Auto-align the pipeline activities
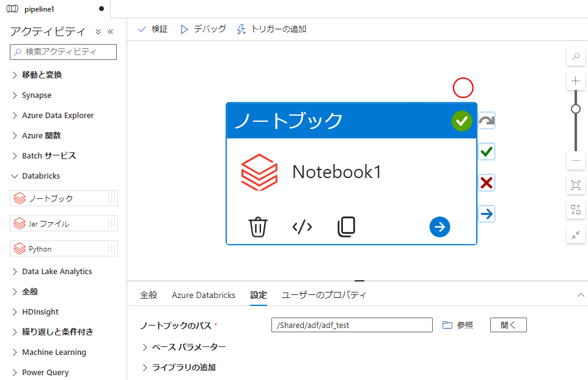The height and width of the screenshot is (380, 588). click(576, 209)
